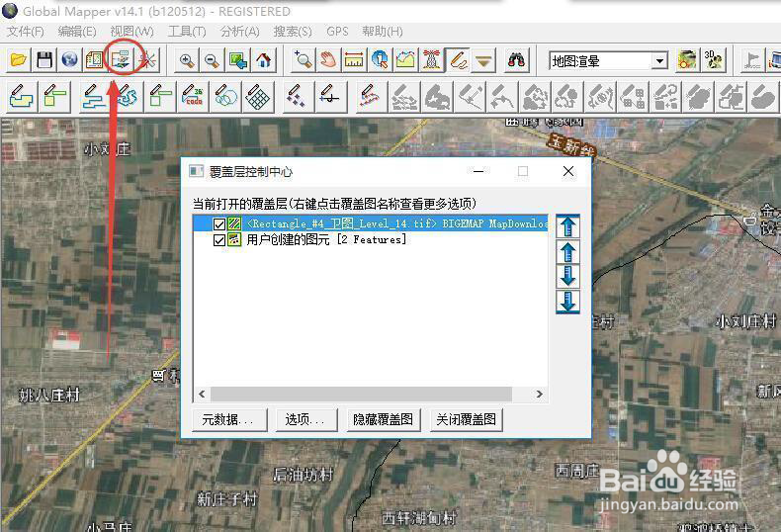This screenshot has width=781, height=532.
Task: Click the brown triangle dropdown toolbar icon
Action: point(483,60)
